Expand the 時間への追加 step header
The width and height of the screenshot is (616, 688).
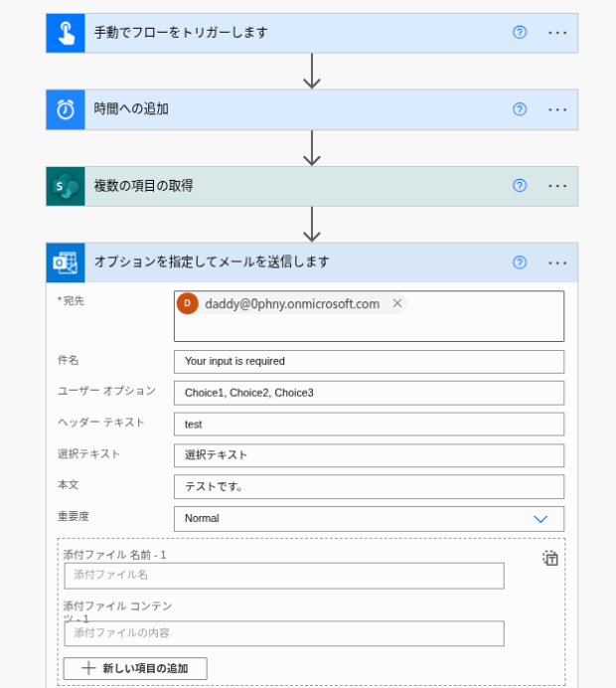point(312,109)
